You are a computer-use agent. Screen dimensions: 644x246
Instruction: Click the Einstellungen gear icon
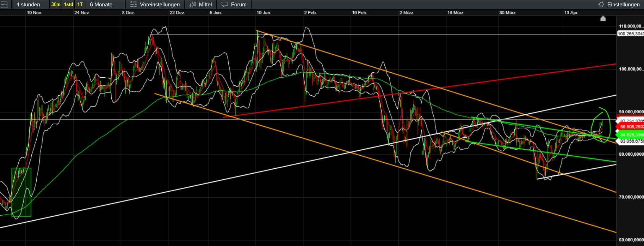(601, 5)
